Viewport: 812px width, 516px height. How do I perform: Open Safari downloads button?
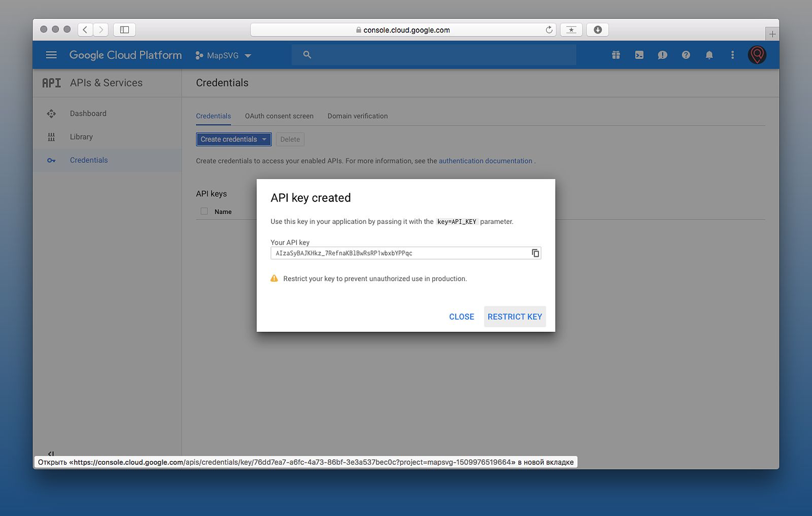(x=598, y=30)
